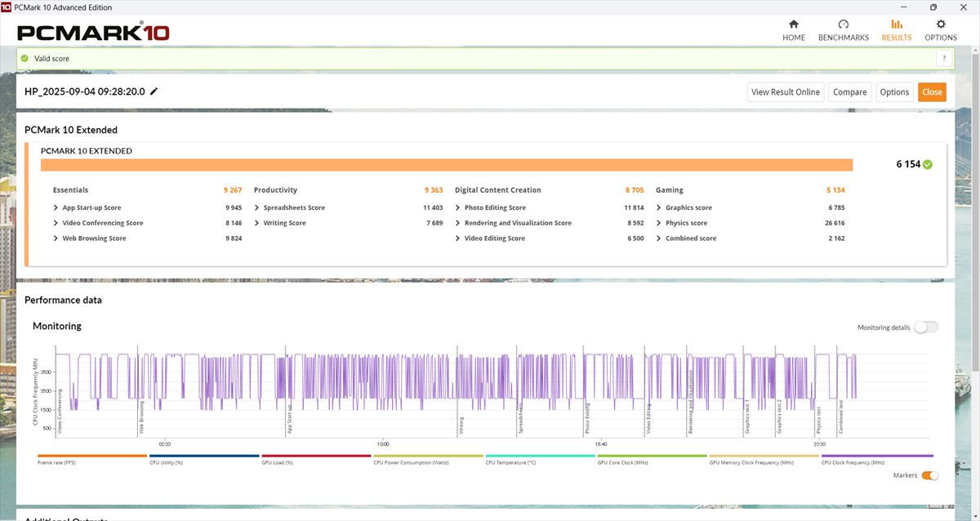Viewport: 980px width, 521px height.
Task: Click the pencil icon to rename result
Action: point(154,91)
